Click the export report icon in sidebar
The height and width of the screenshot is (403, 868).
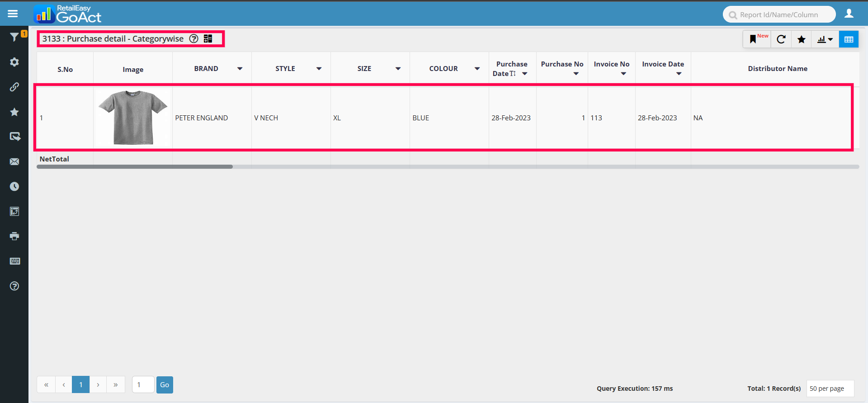(14, 211)
